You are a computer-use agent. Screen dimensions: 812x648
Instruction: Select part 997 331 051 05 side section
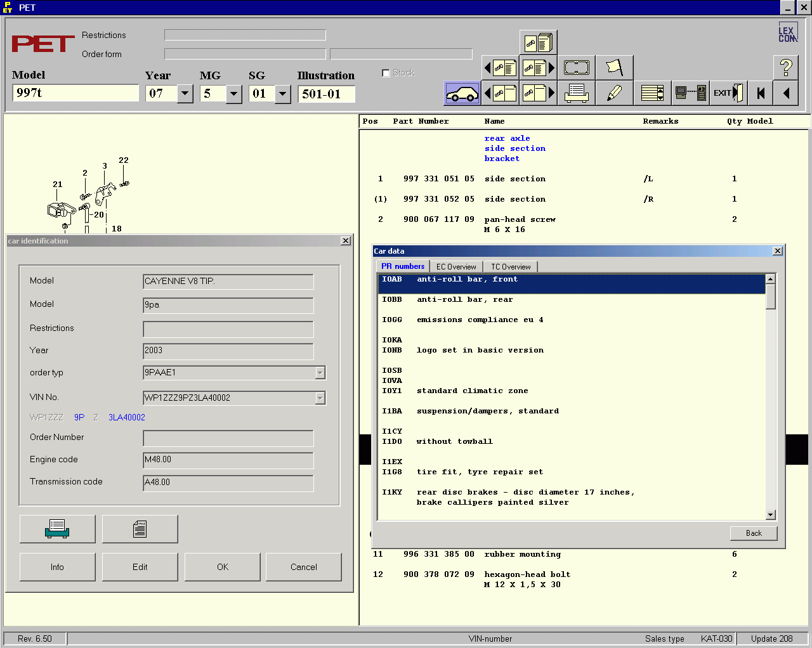tap(584, 179)
